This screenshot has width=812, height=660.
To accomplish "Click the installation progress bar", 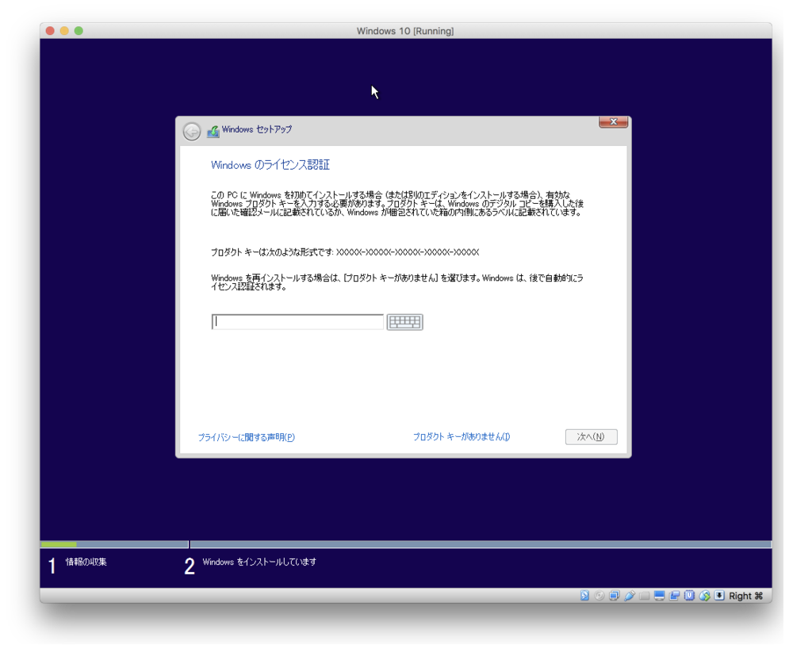I will click(x=406, y=544).
